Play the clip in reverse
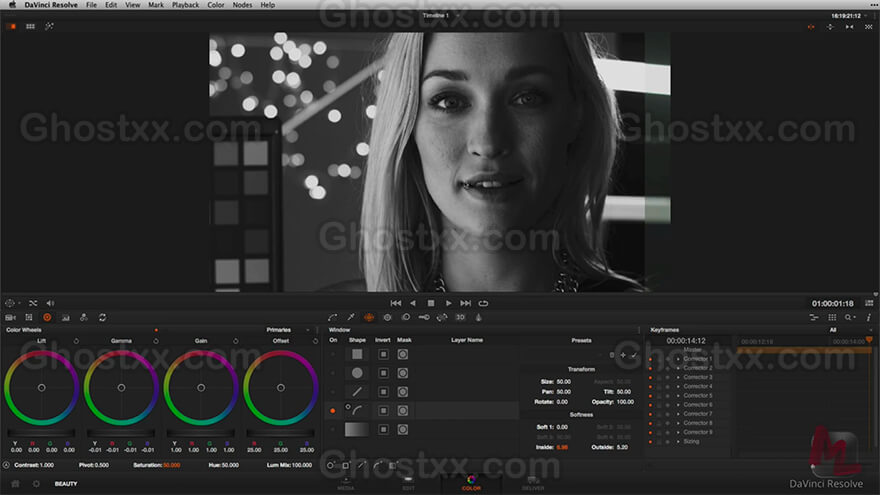This screenshot has height=495, width=880. [x=413, y=303]
